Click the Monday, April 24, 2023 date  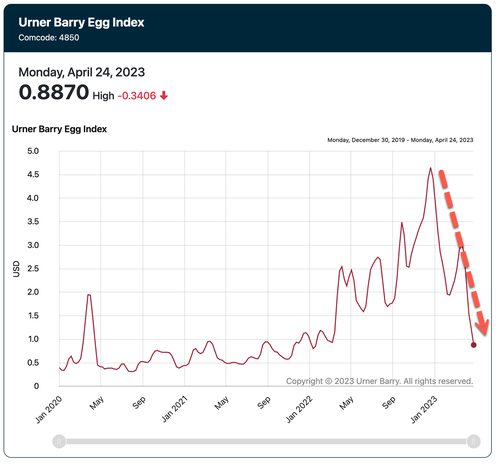tap(82, 73)
